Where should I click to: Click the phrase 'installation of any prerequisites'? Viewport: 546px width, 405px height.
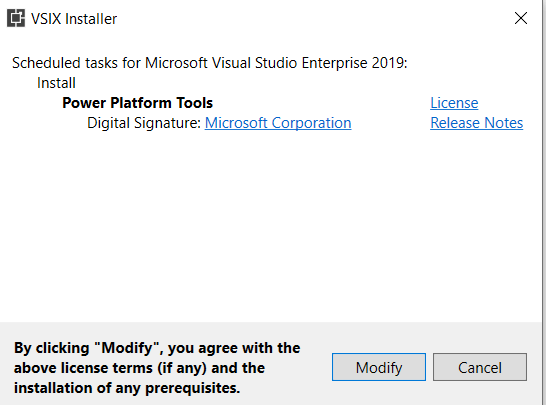tap(127, 388)
